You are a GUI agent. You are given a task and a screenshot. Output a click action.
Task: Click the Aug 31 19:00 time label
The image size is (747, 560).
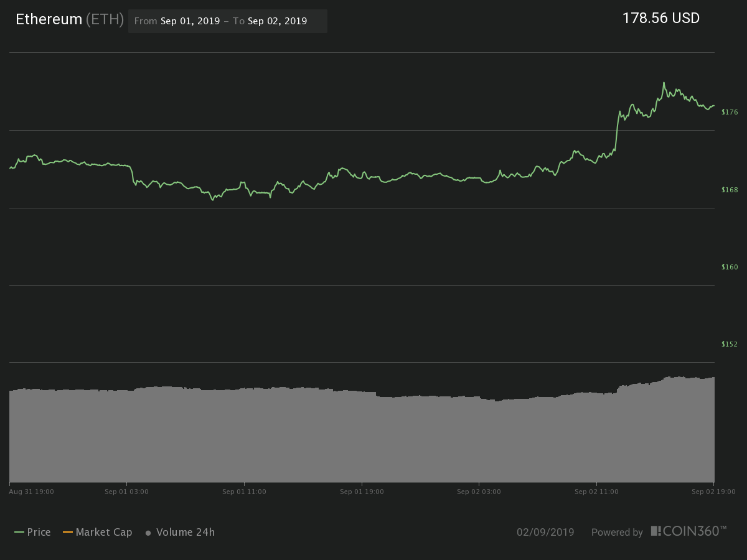[31, 492]
